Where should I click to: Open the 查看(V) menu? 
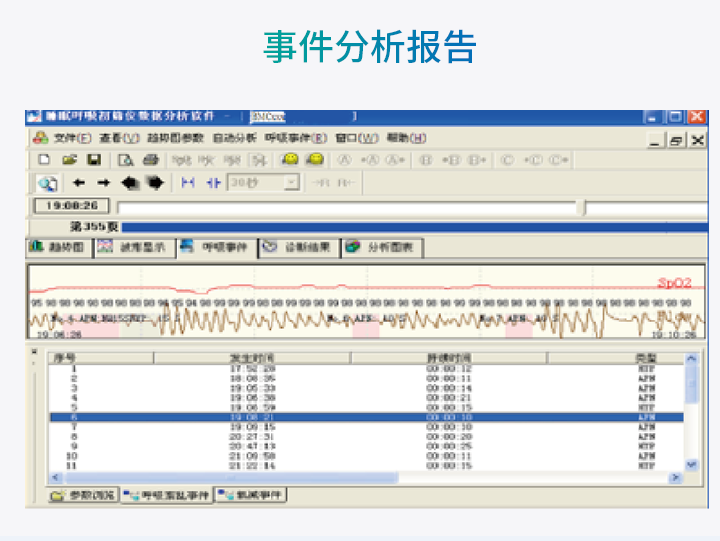(119, 138)
